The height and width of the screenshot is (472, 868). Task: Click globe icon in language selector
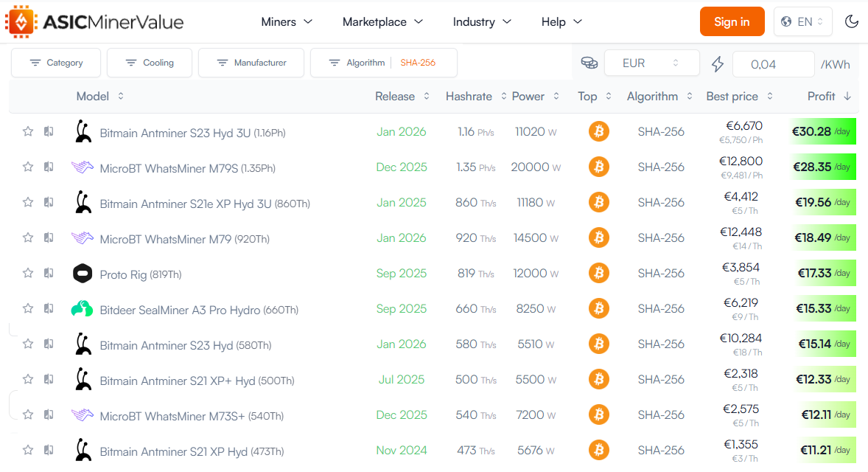pyautogui.click(x=785, y=21)
